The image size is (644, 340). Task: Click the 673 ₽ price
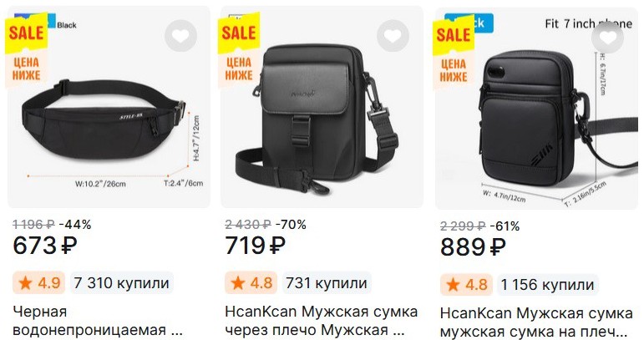[45, 246]
